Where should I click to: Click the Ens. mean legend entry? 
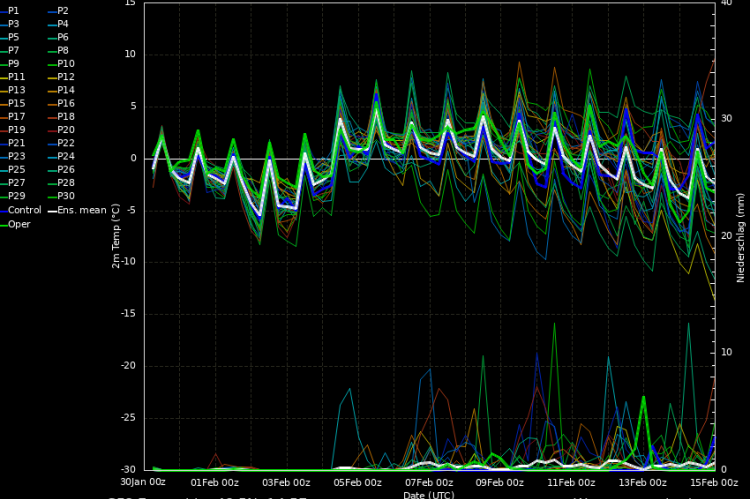point(79,210)
